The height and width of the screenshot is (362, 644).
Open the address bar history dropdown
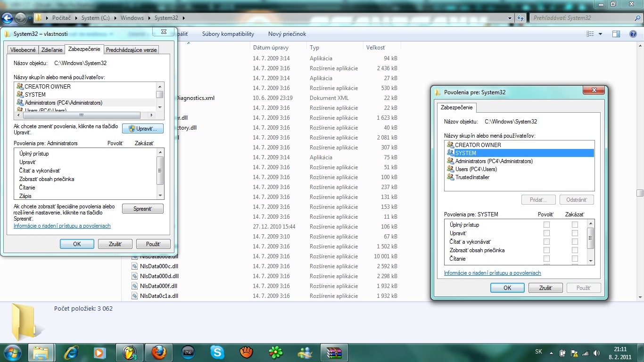(x=510, y=18)
